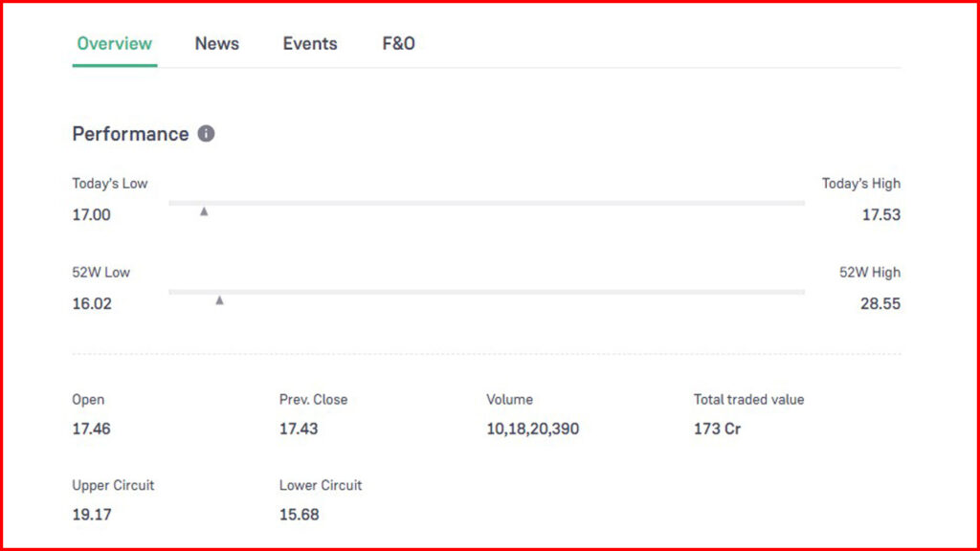Select the Prev. Close value 17.43
Image resolution: width=980 pixels, height=551 pixels.
point(299,429)
